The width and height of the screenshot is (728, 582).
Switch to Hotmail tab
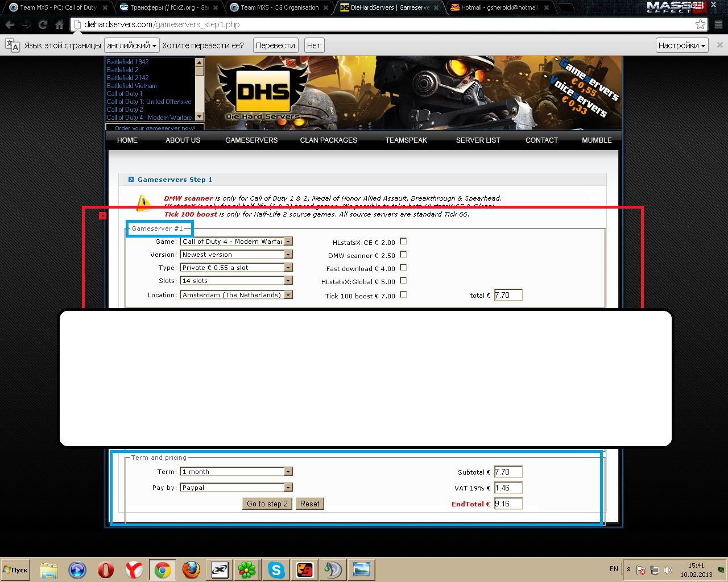coord(499,7)
